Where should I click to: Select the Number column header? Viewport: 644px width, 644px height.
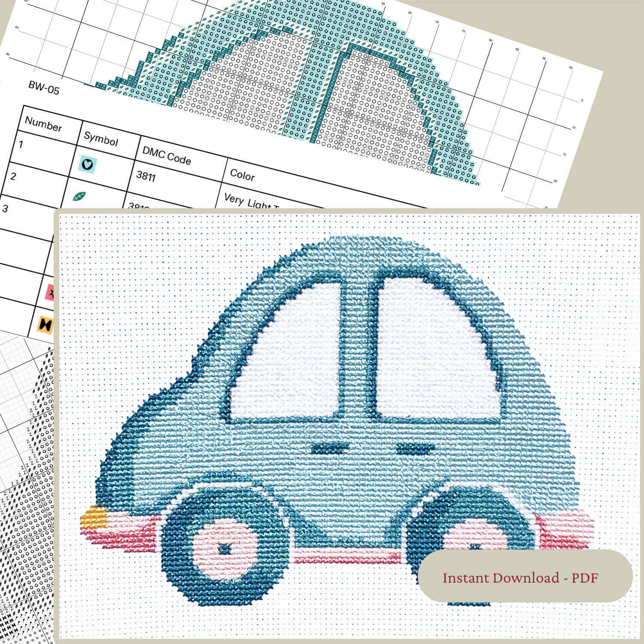click(43, 125)
